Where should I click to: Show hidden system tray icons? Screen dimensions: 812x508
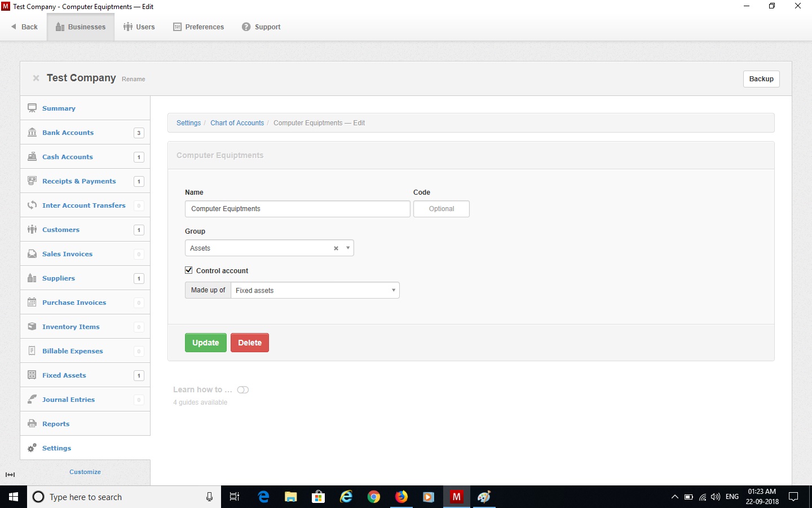pos(674,497)
